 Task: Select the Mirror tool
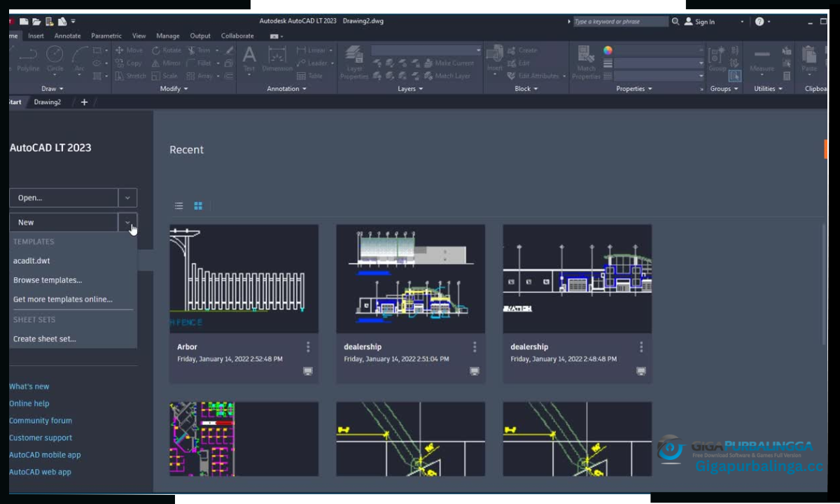166,63
